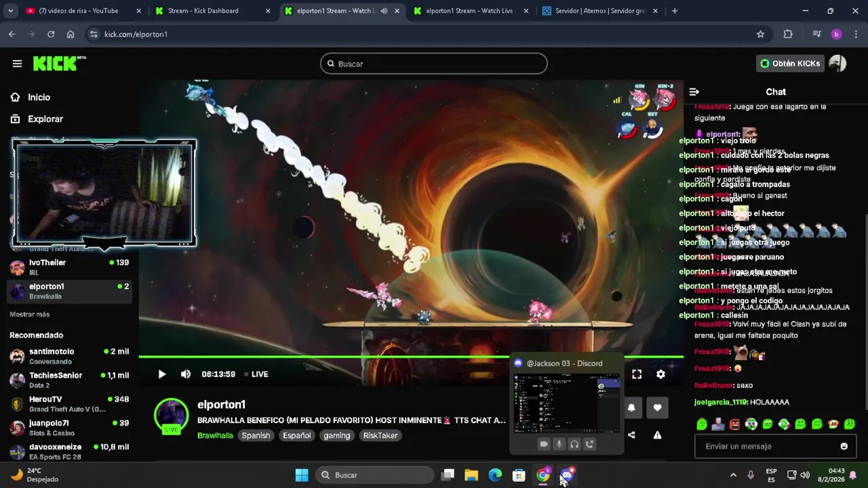
Task: Click the report warning triangle icon
Action: click(657, 435)
